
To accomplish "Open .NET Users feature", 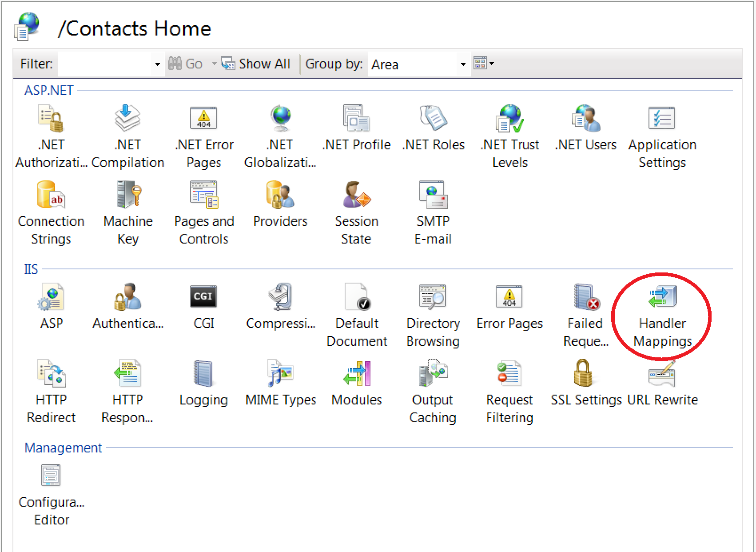I will (586, 128).
